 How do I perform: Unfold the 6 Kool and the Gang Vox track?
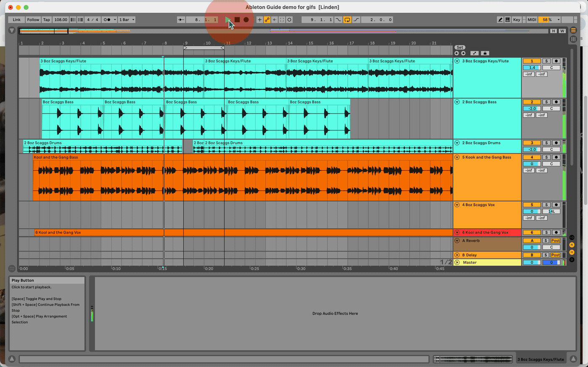(457, 232)
